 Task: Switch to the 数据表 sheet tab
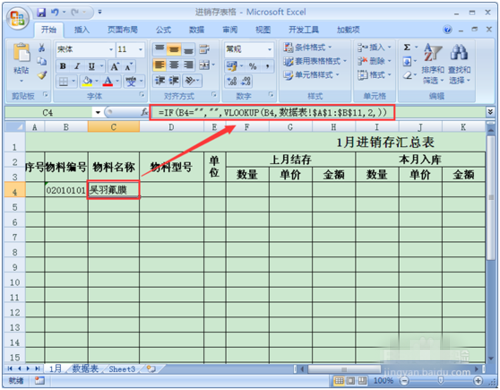(x=85, y=369)
